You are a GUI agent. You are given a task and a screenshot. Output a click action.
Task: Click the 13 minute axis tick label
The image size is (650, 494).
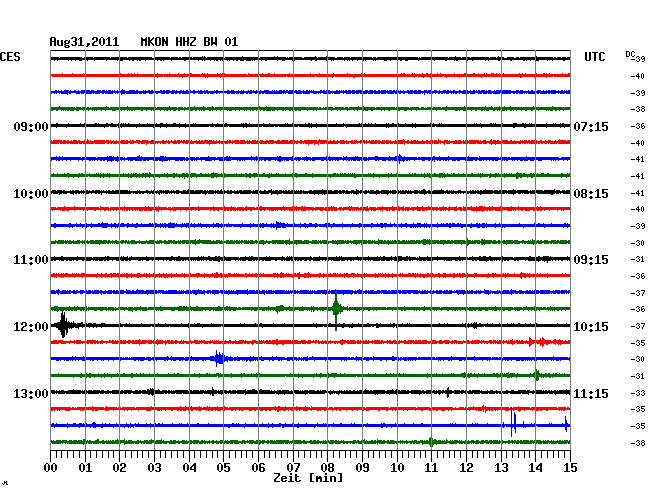pyautogui.click(x=501, y=467)
